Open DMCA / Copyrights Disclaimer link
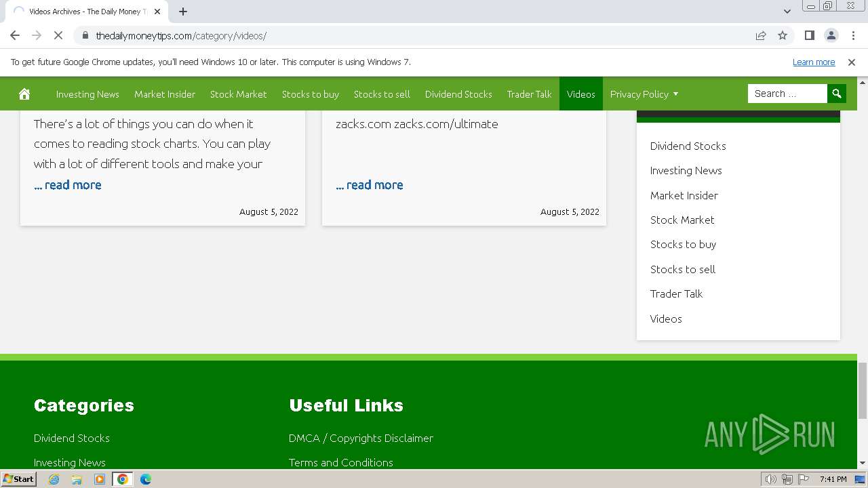This screenshot has width=868, height=488. click(x=361, y=438)
